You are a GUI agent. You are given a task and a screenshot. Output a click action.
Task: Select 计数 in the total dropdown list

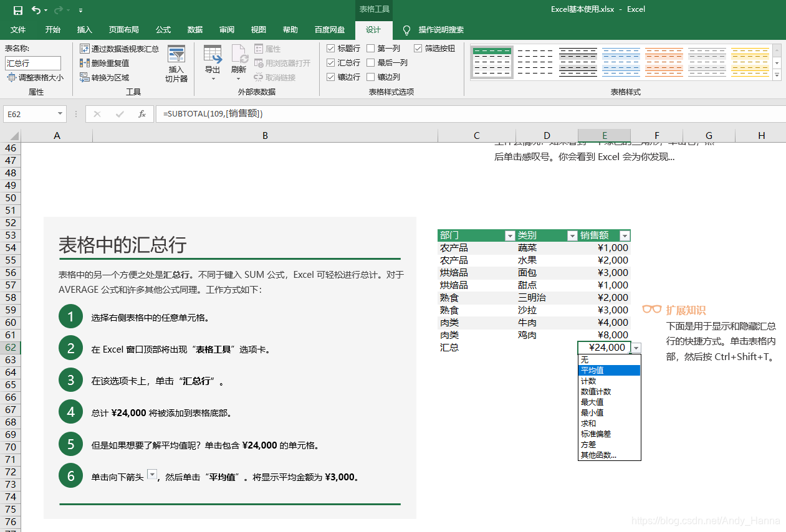coord(609,381)
